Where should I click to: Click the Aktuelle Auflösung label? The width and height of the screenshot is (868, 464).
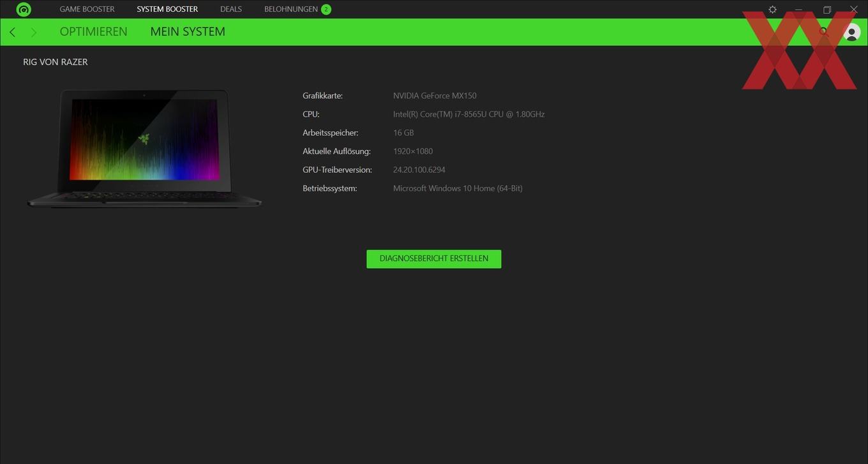[336, 151]
